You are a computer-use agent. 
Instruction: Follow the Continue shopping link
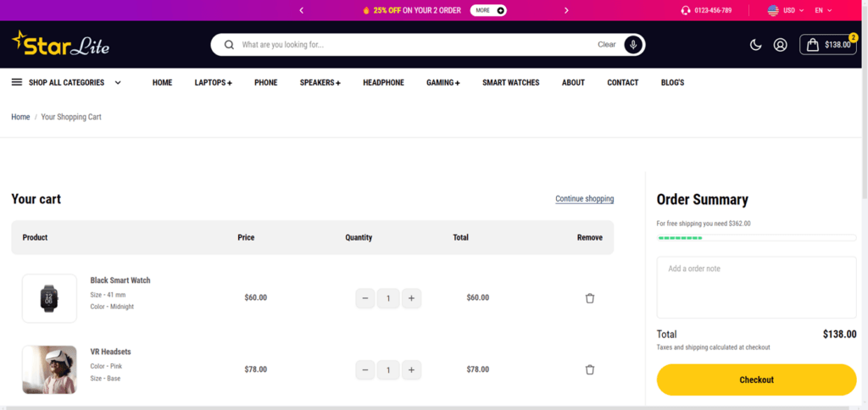click(584, 199)
